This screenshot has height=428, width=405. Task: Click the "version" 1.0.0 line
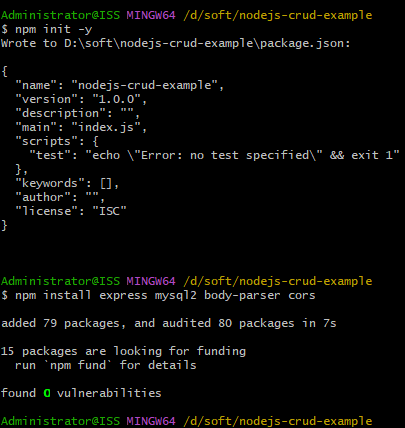81,99
